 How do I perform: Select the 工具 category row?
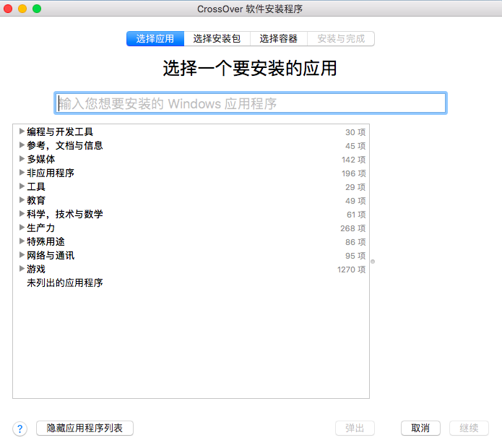36,186
